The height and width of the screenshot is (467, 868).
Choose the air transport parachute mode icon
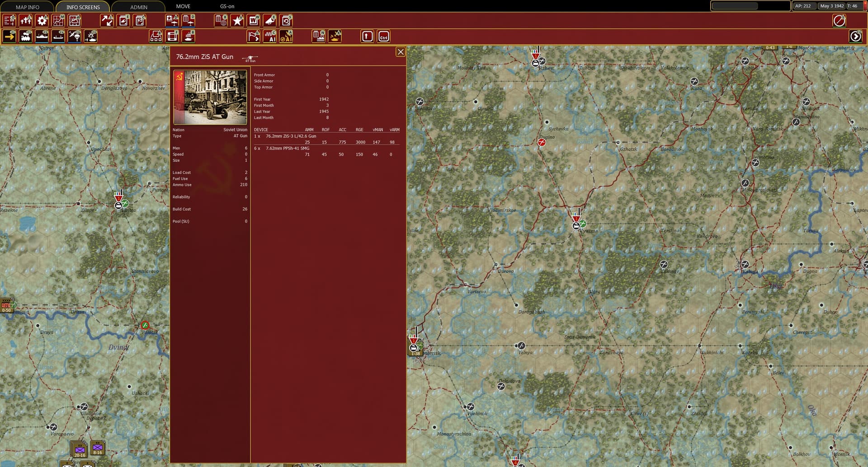click(75, 37)
